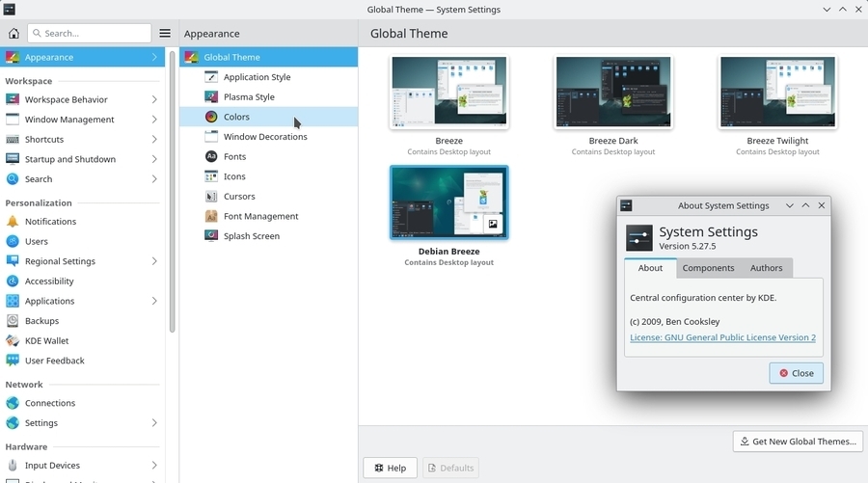Select the Debian Breeze theme thumbnail
The height and width of the screenshot is (483, 868).
[x=448, y=202]
